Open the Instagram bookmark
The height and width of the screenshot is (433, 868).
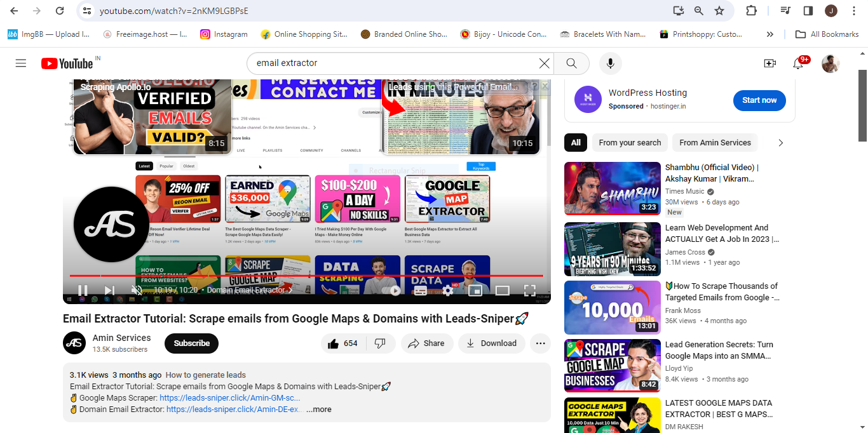[224, 34]
